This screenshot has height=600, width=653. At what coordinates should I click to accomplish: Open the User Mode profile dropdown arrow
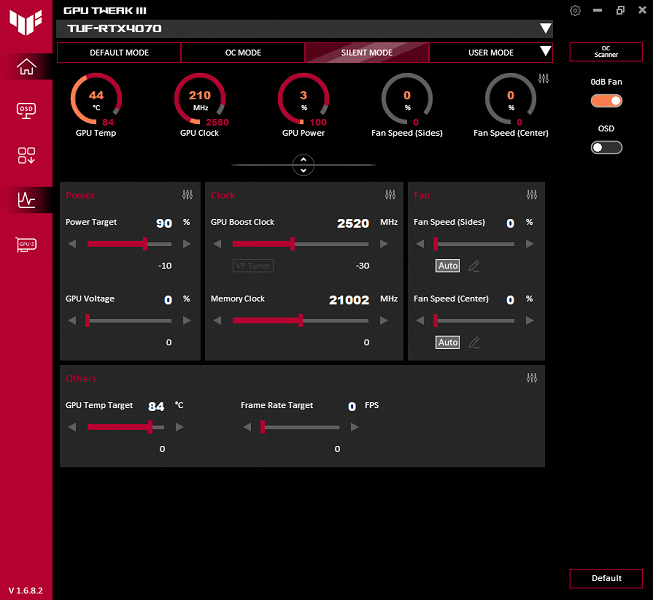point(545,51)
